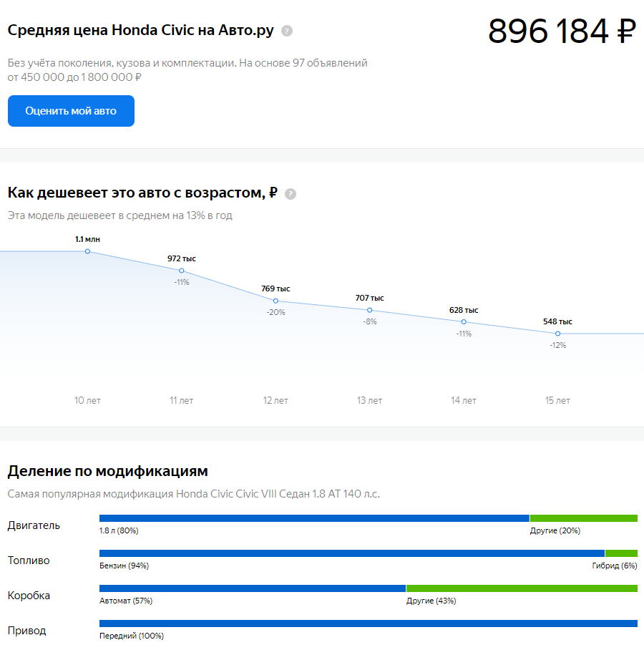Click the '769 тыс' value label

275,288
